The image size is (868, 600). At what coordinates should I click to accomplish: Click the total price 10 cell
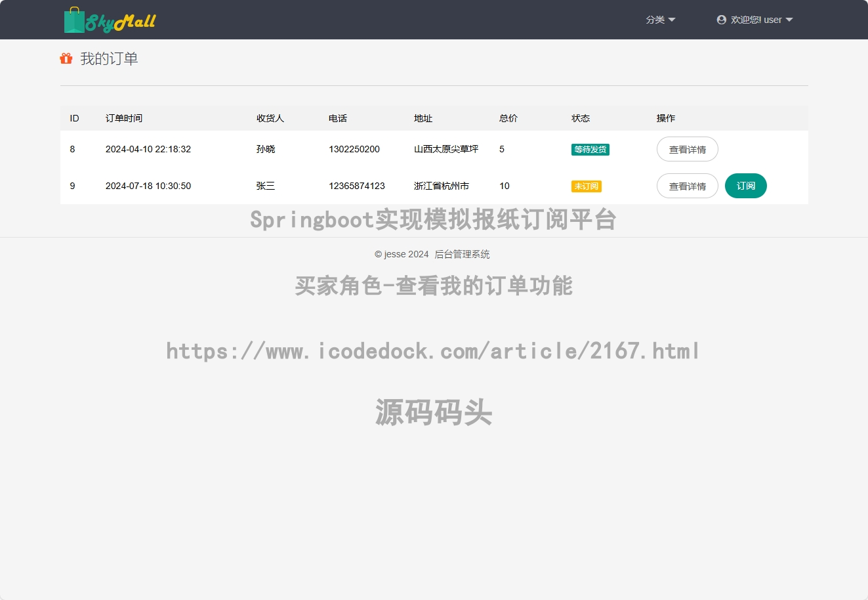[505, 186]
